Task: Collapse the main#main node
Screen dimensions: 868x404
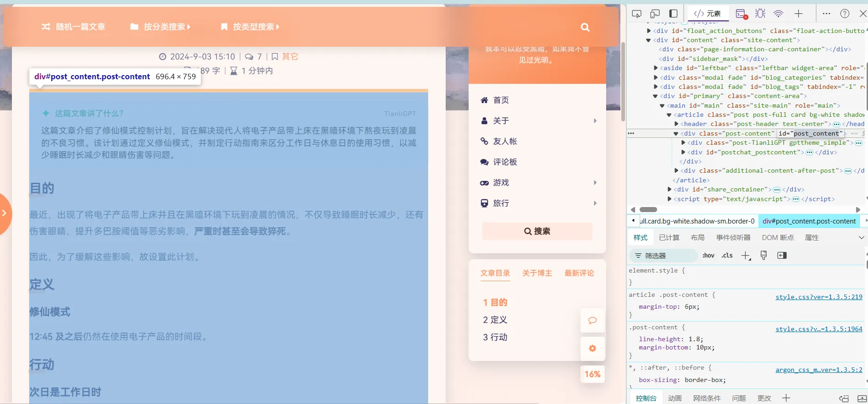Action: pyautogui.click(x=662, y=106)
